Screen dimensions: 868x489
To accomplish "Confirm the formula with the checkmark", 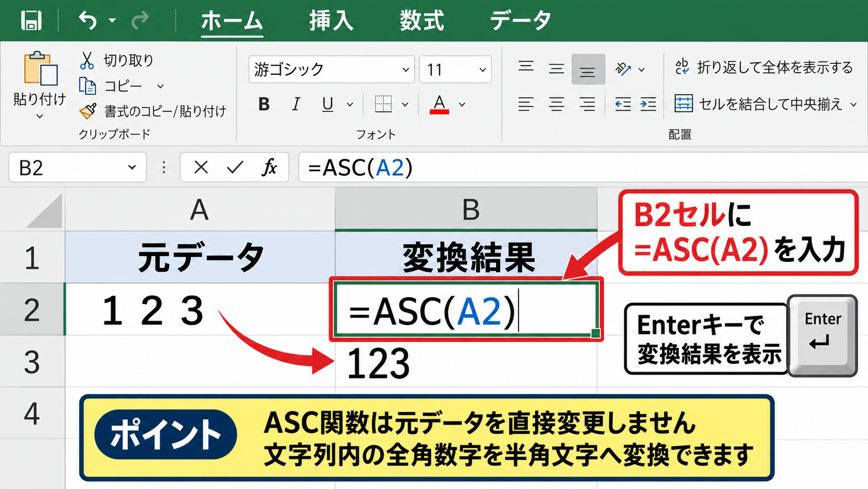I will tap(235, 167).
